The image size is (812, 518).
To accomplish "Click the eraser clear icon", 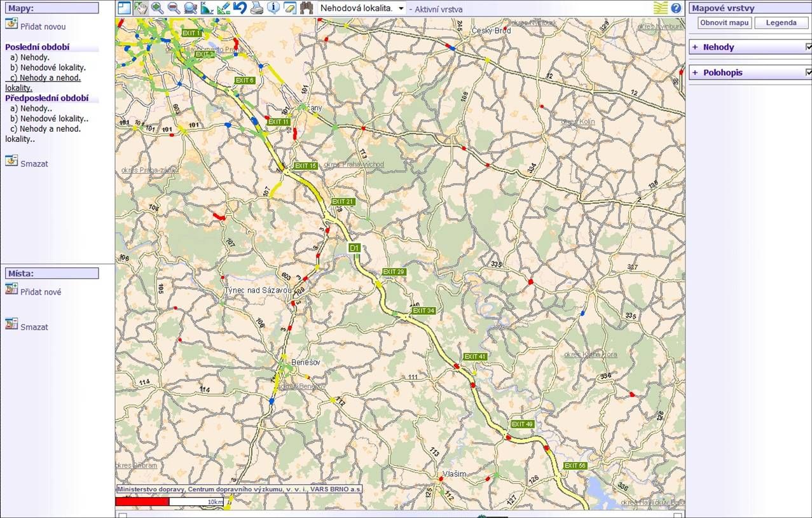I will pyautogui.click(x=290, y=8).
